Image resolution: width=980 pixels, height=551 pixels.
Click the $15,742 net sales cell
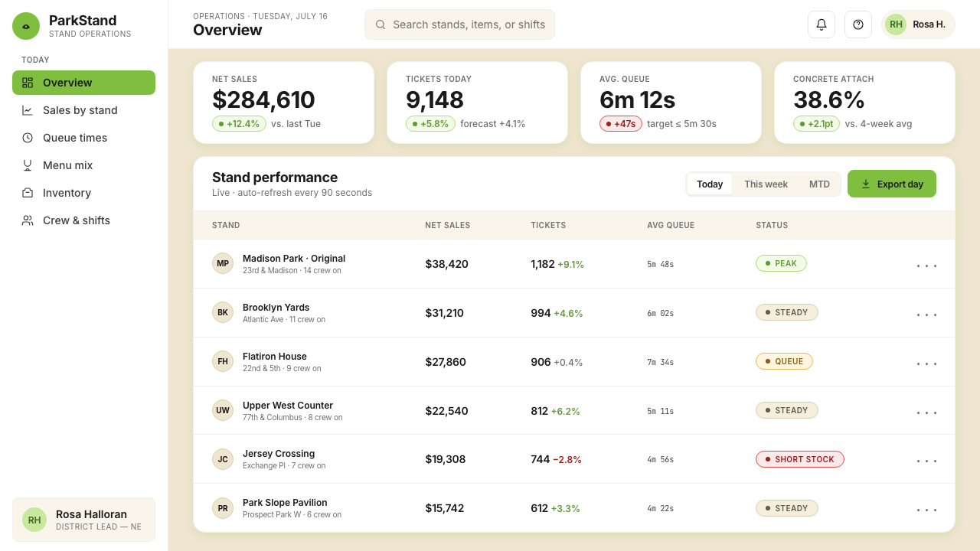tap(446, 508)
